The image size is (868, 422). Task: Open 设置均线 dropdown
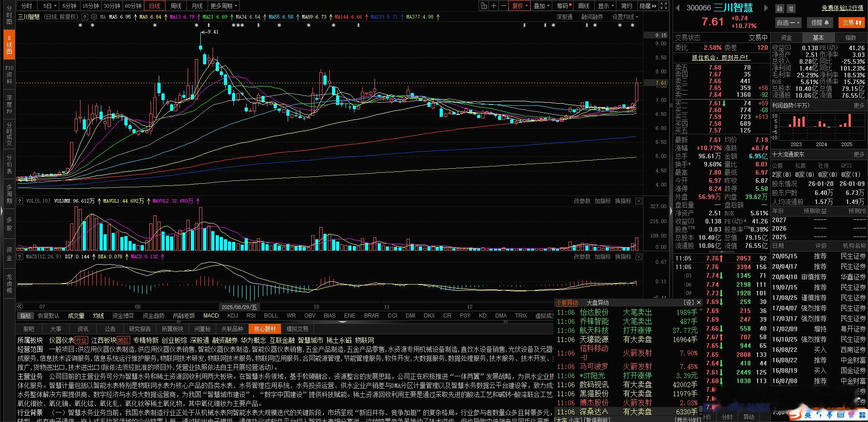625,17
